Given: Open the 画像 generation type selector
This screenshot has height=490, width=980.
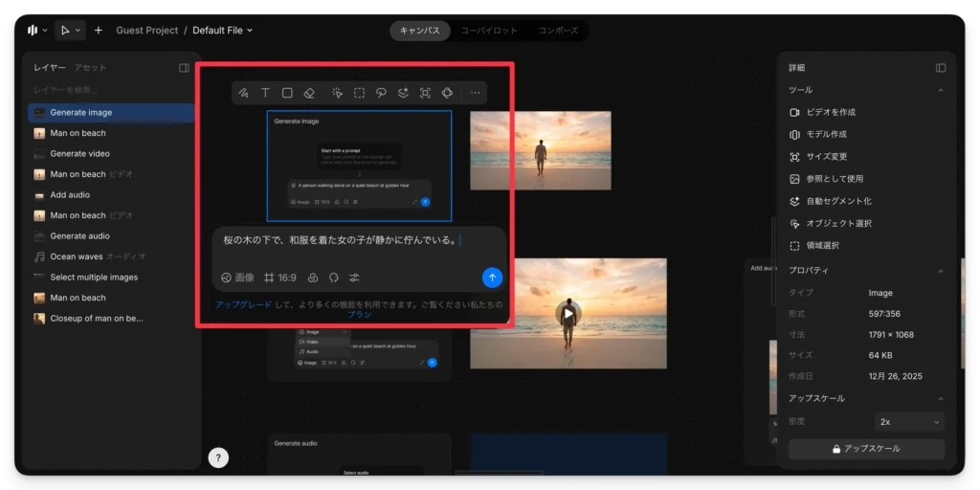Looking at the screenshot, I should pyautogui.click(x=238, y=278).
